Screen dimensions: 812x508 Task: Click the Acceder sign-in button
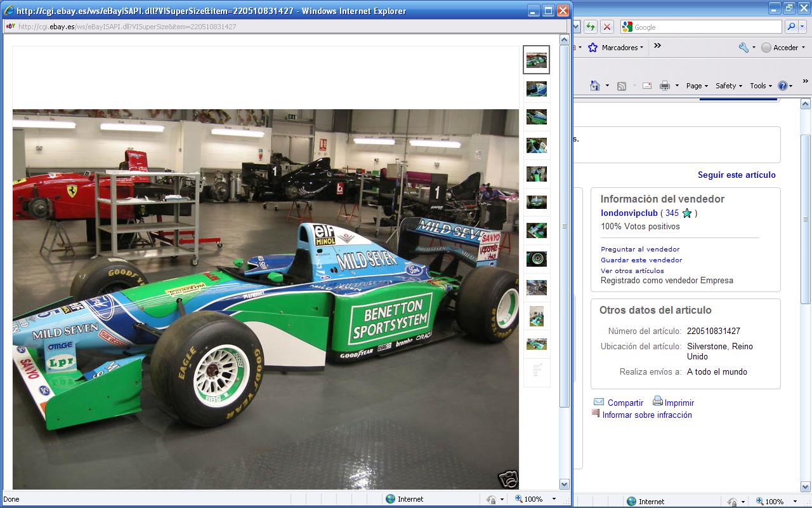[x=780, y=48]
